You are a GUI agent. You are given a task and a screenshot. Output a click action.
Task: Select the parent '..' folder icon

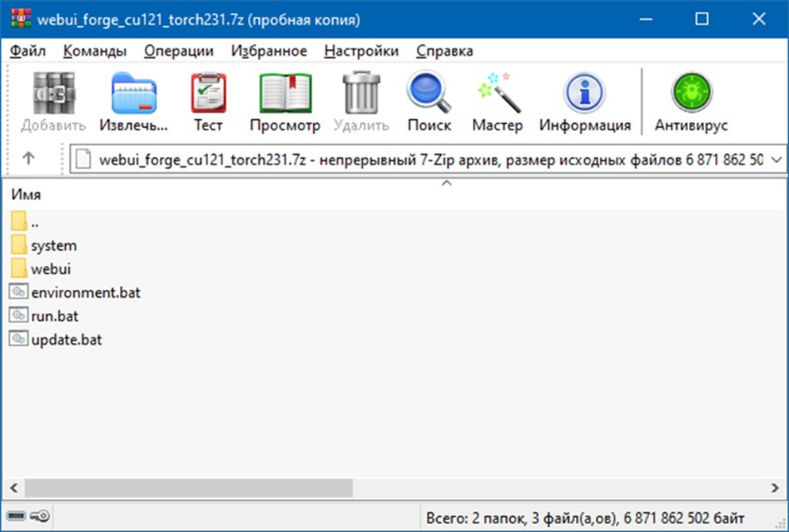pyautogui.click(x=19, y=222)
